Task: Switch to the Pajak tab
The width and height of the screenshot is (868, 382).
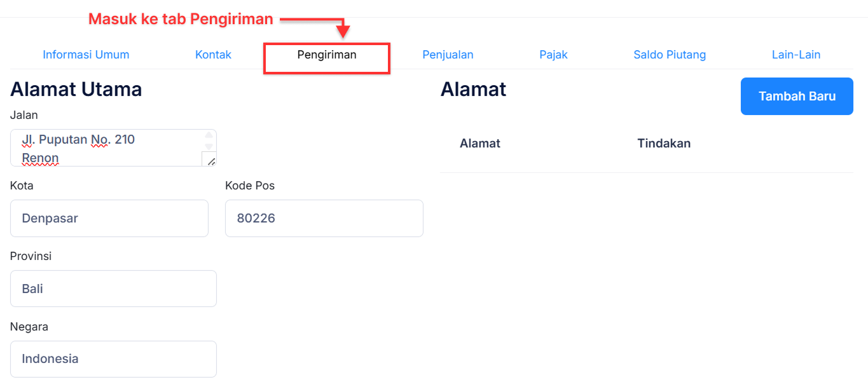Action: tap(553, 55)
